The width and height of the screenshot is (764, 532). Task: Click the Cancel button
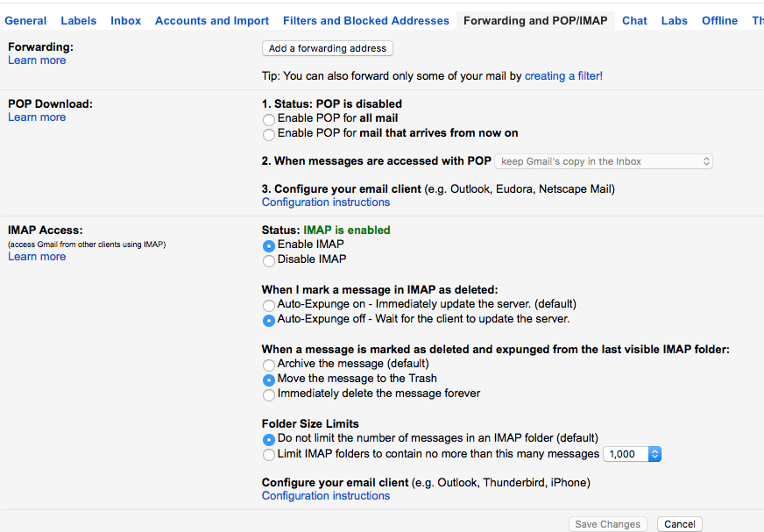click(x=679, y=524)
